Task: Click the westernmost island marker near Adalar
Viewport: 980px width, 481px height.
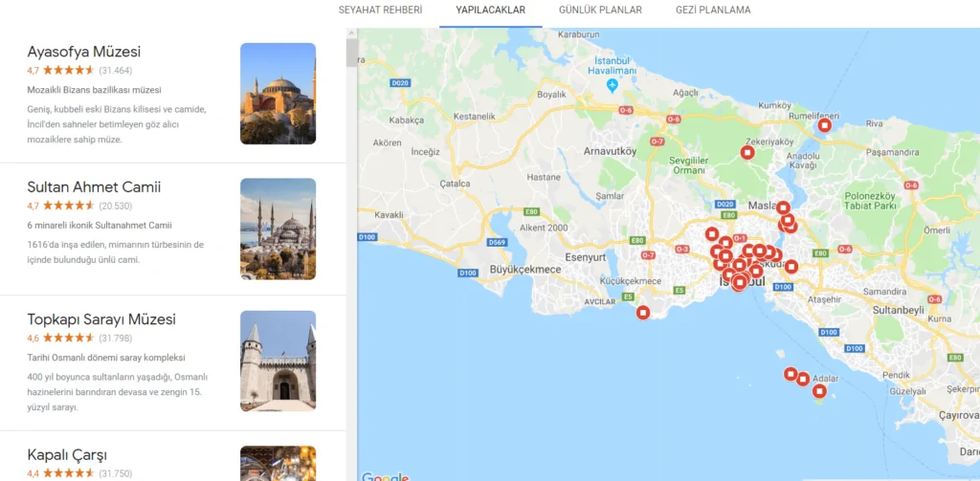Action: (791, 374)
